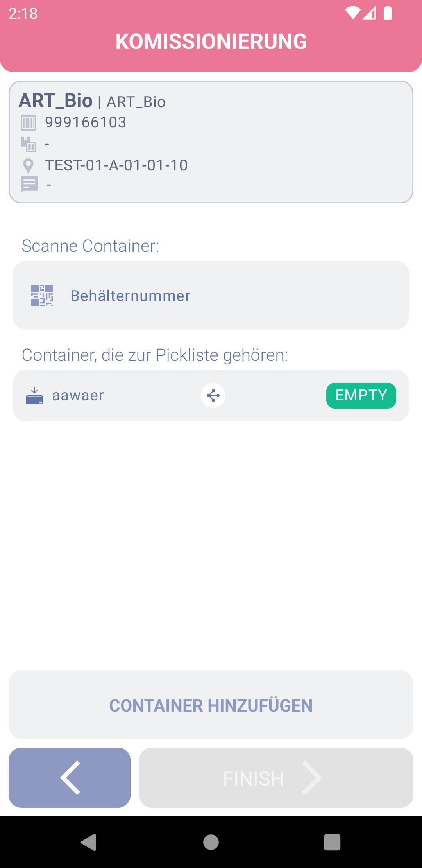The height and width of the screenshot is (868, 422).
Task: Tap the comment note icon in article card
Action: tap(29, 185)
